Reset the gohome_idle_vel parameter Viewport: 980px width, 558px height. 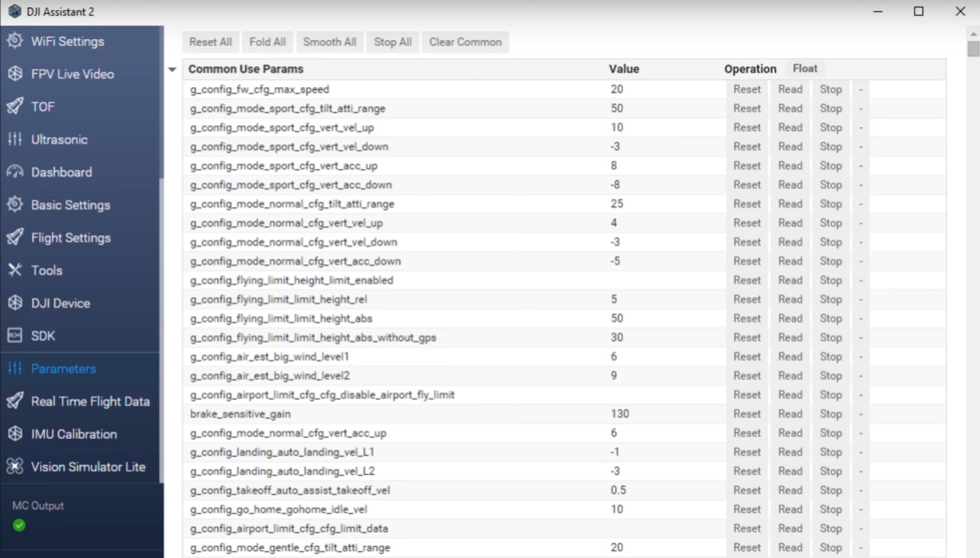747,509
